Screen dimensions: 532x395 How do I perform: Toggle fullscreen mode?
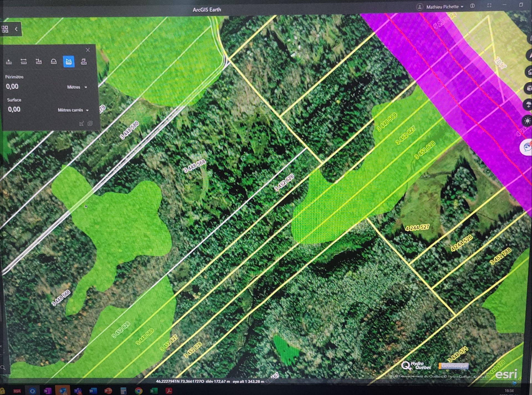(489, 6)
